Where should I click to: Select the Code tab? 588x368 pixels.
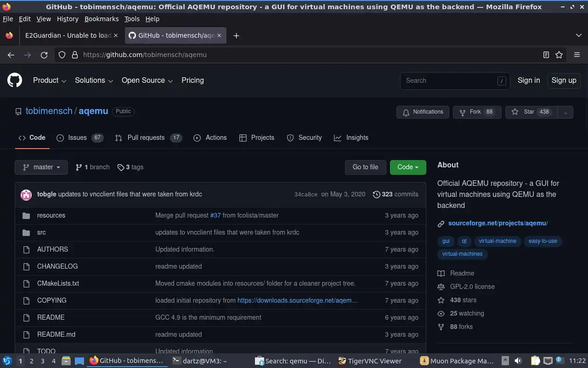(32, 138)
